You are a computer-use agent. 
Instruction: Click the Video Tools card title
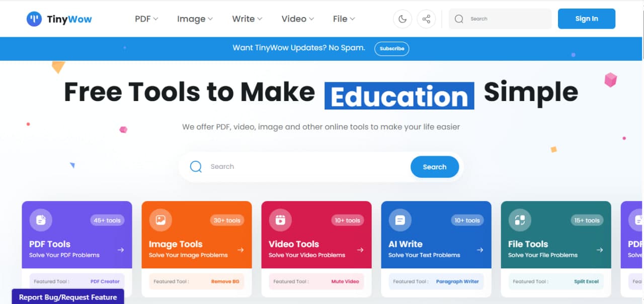pyautogui.click(x=294, y=244)
